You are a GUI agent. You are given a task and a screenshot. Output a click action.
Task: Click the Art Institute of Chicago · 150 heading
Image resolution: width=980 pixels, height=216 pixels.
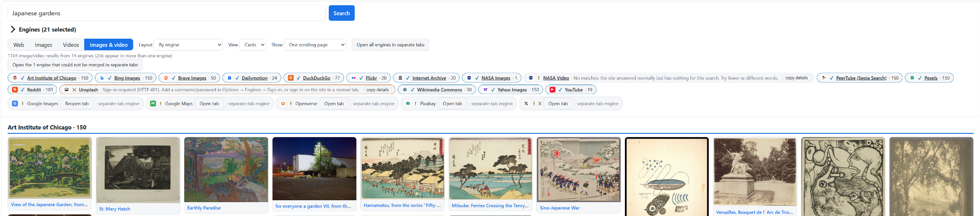click(x=47, y=127)
